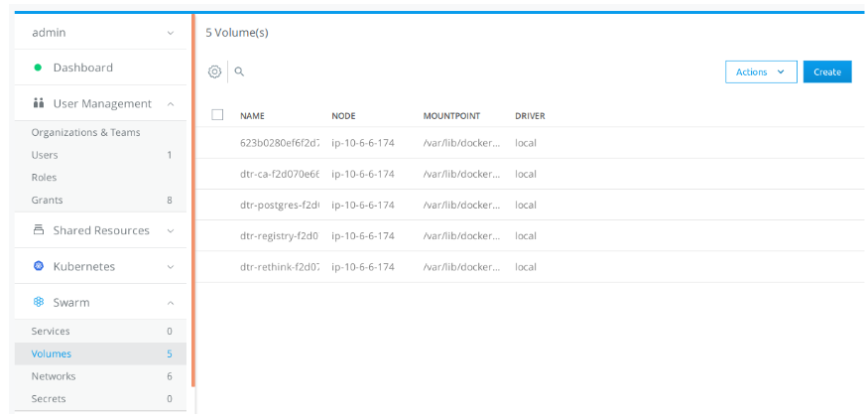The height and width of the screenshot is (418, 868).
Task: Open the dtr-postgres volume row
Action: [x=280, y=205]
